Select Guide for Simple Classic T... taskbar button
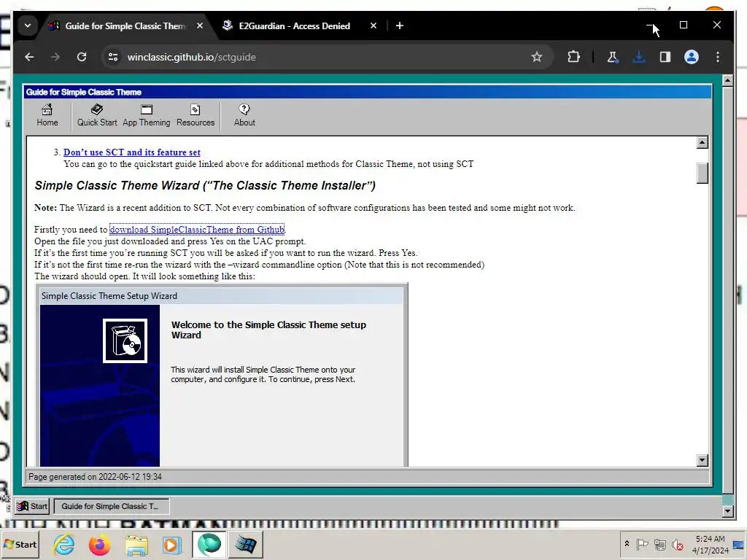The width and height of the screenshot is (747, 560). coord(112,506)
